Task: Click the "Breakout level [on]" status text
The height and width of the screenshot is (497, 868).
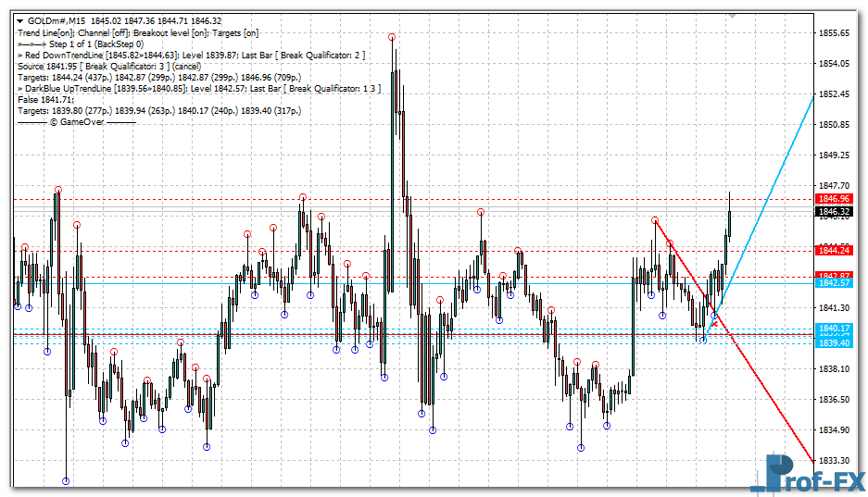Action: tap(173, 33)
